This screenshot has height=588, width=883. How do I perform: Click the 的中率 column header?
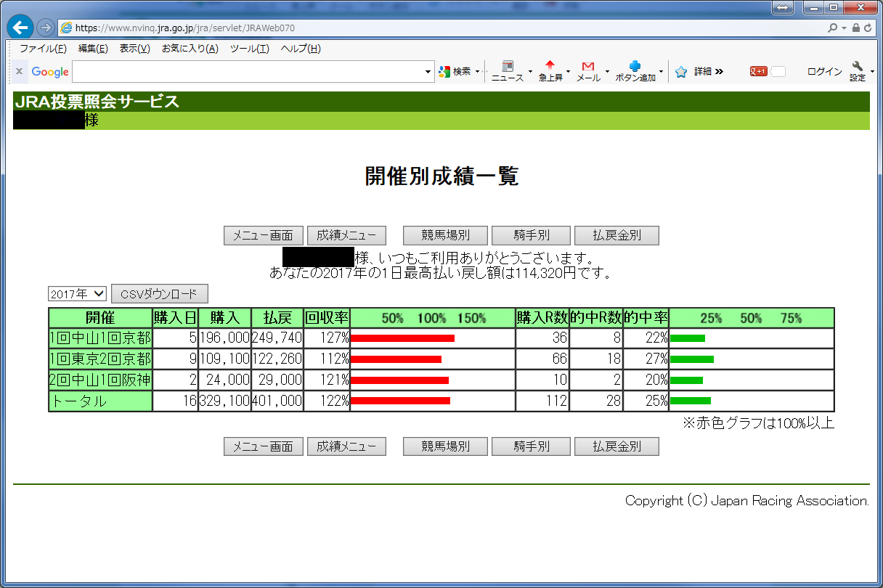(x=646, y=318)
